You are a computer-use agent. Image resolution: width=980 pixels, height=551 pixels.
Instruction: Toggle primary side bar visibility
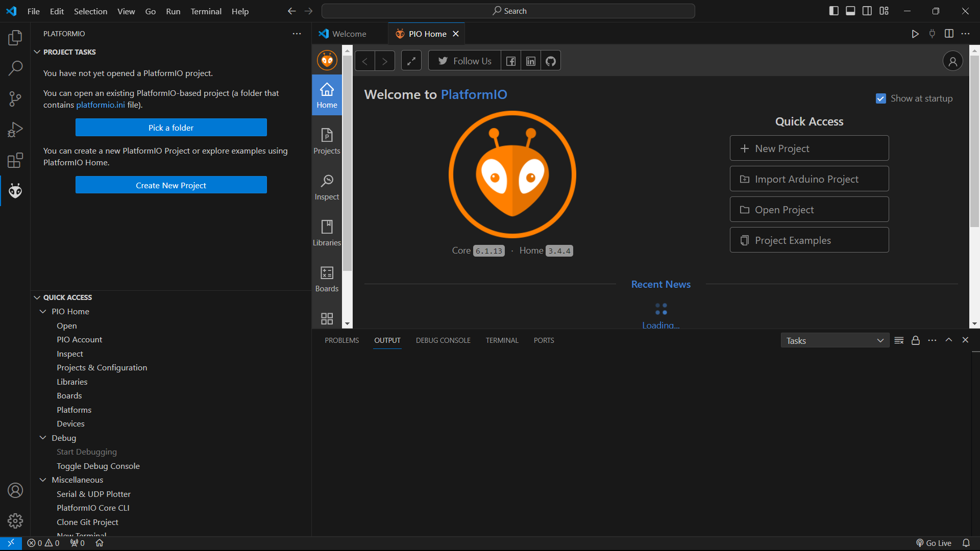834,11
